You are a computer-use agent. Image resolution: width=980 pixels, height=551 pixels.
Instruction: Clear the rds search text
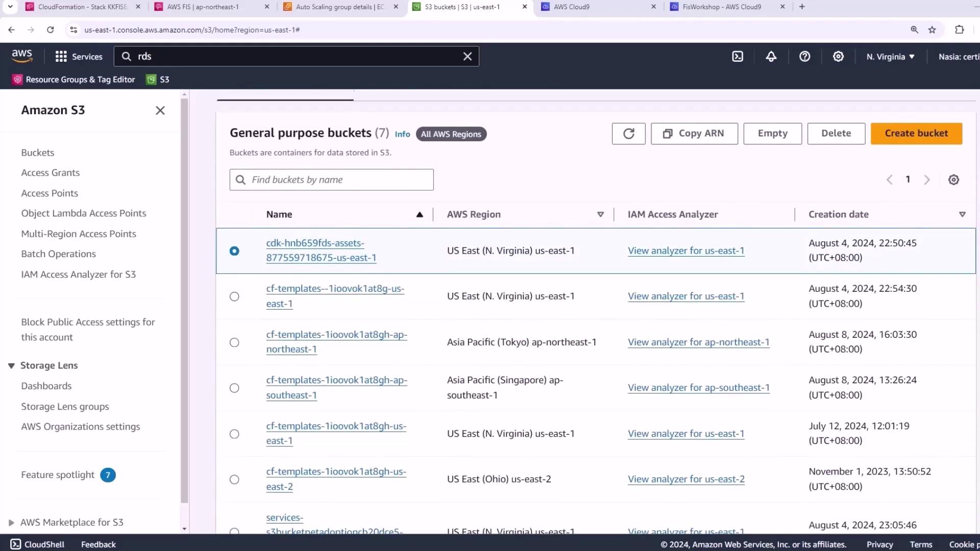coord(467,57)
